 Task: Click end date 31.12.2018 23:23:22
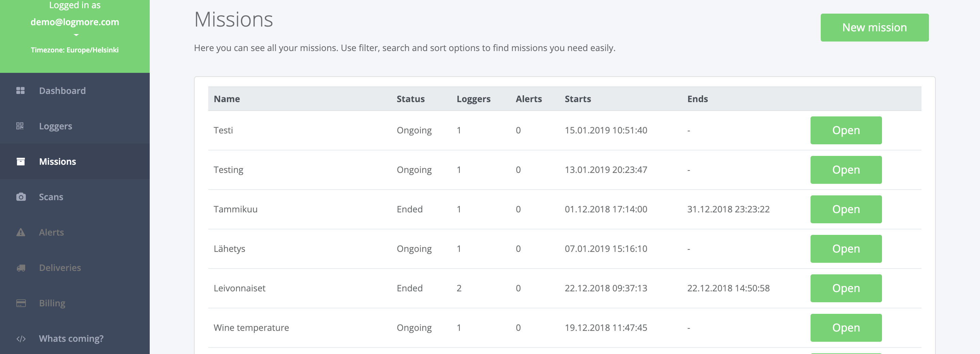click(728, 209)
